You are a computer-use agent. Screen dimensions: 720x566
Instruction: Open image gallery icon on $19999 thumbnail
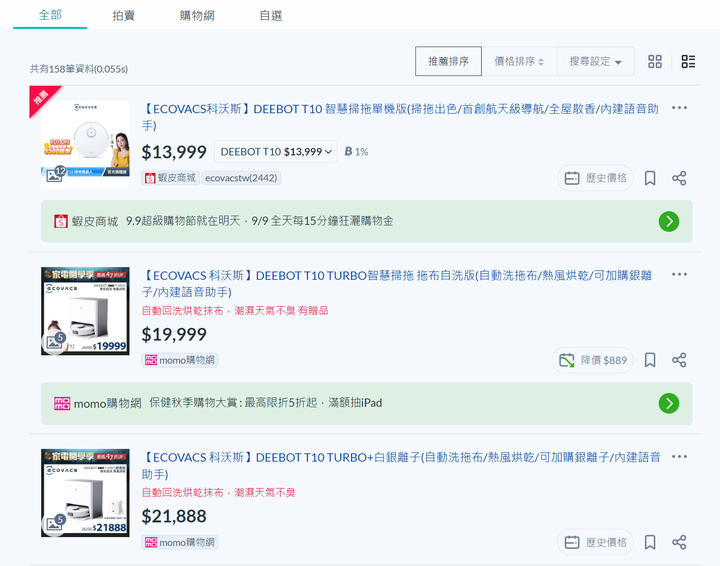(55, 342)
